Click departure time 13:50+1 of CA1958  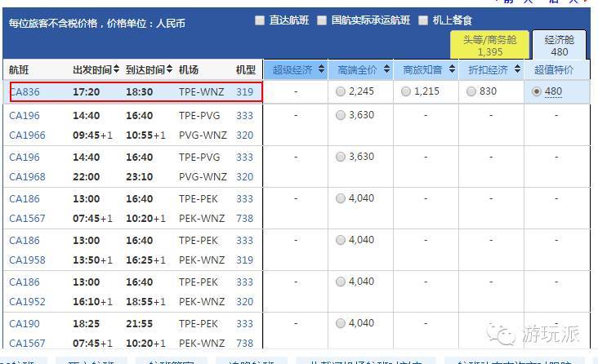[x=92, y=260]
